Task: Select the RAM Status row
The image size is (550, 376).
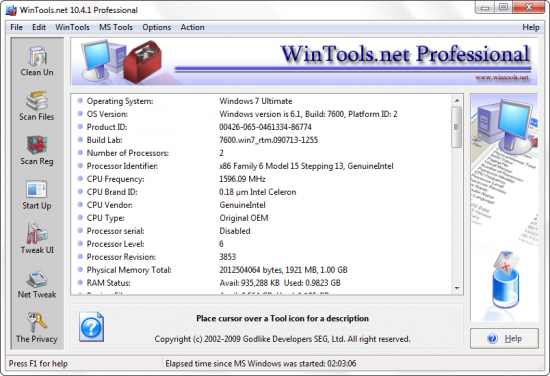Action: tap(261, 283)
